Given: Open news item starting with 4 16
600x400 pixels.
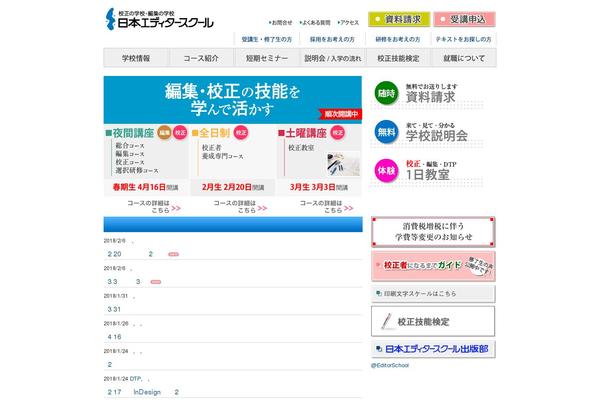Looking at the screenshot, I should (114, 337).
